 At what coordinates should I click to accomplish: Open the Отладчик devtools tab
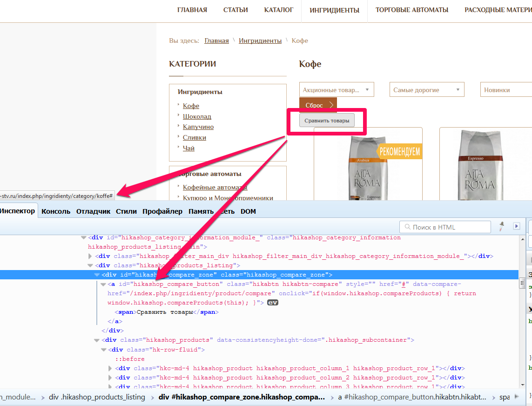tap(93, 211)
